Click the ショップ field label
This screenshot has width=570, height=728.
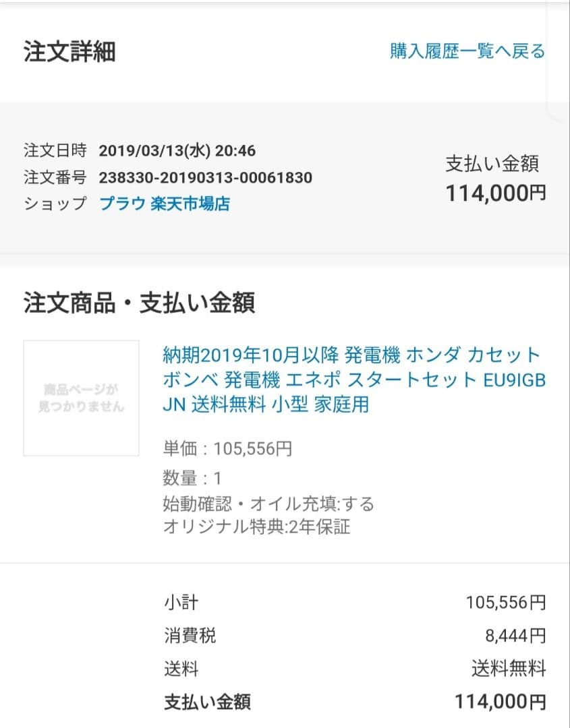click(x=55, y=204)
